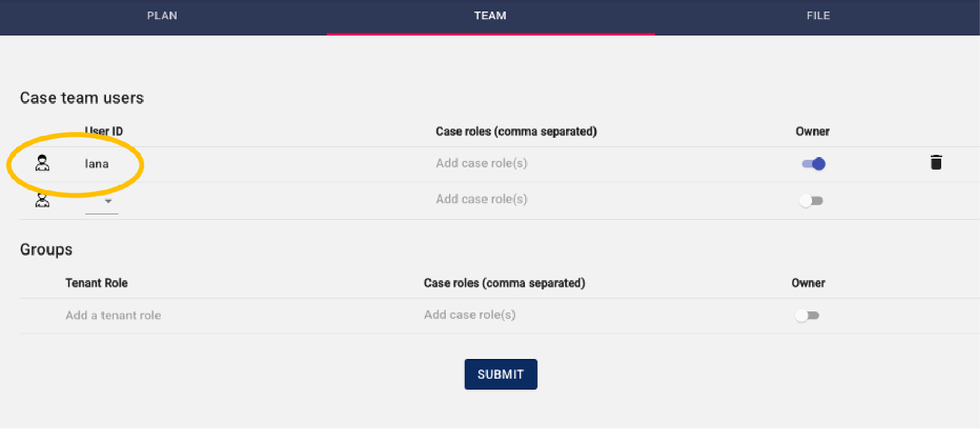Focus the Groups case roles input
The width and height of the screenshot is (980, 429).
(470, 315)
